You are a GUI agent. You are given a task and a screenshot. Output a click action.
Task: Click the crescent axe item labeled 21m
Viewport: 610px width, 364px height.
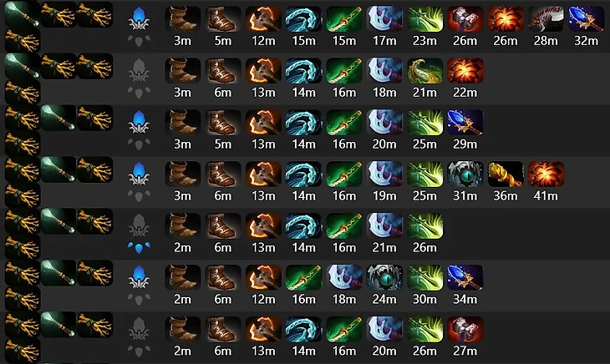(384, 225)
